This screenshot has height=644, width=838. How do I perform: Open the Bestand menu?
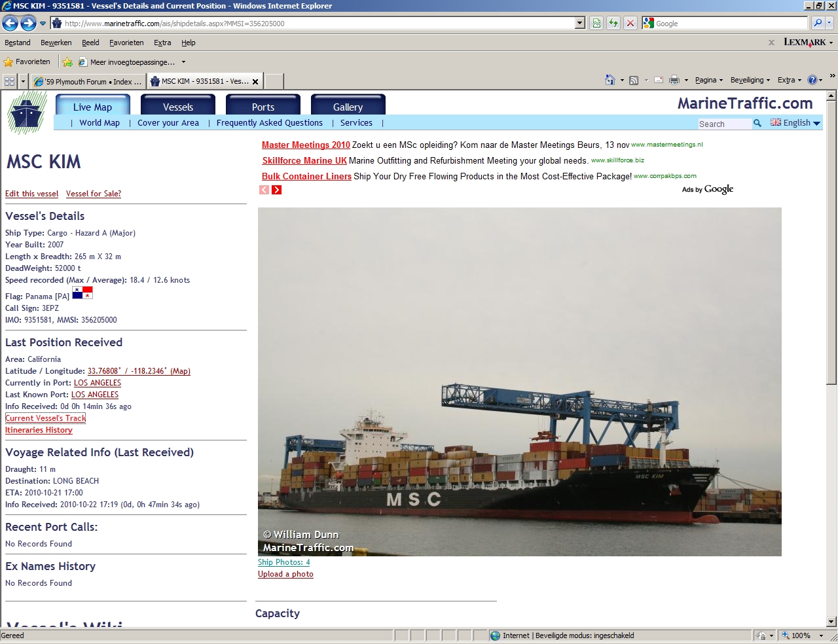point(18,43)
